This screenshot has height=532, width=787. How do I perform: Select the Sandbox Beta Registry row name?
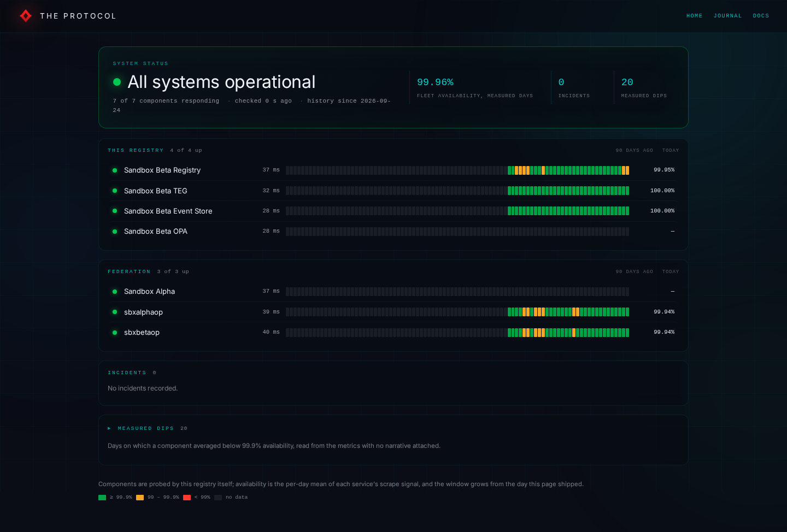point(162,170)
